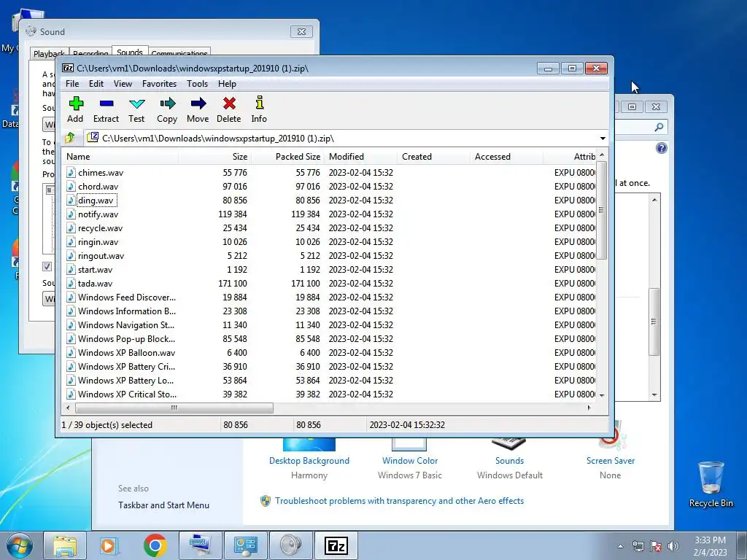Select Windows XP Balloon.wav file
This screenshot has width=747, height=560.
tap(127, 353)
